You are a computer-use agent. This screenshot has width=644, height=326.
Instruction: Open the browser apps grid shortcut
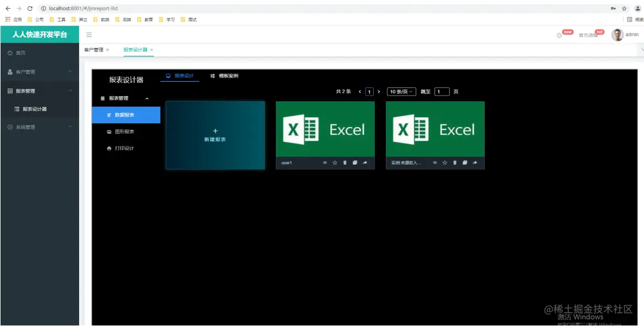(x=8, y=19)
